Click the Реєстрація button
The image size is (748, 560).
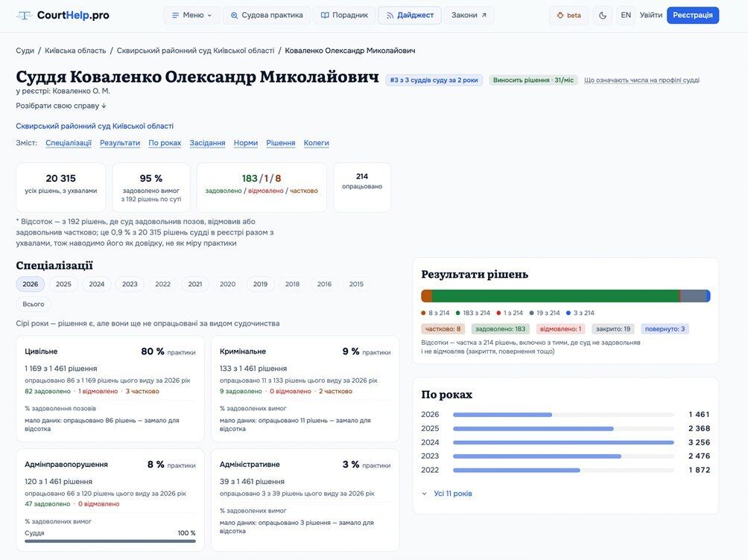pyautogui.click(x=693, y=15)
